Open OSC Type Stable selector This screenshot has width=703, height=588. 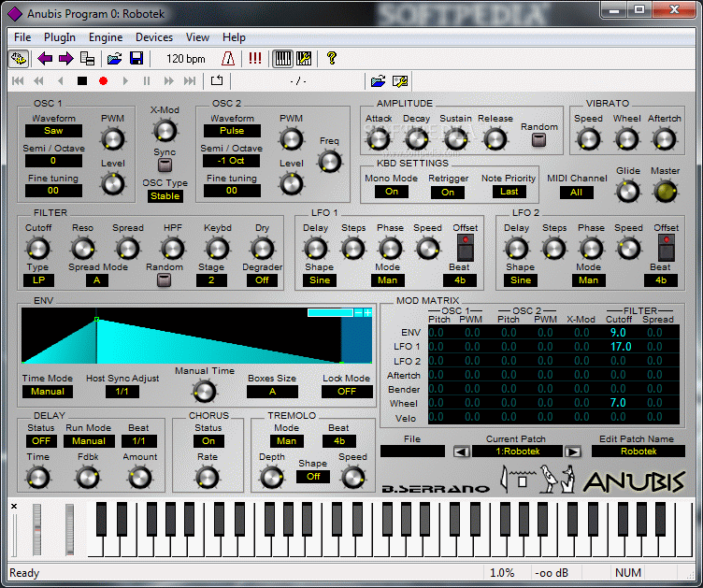coord(165,196)
